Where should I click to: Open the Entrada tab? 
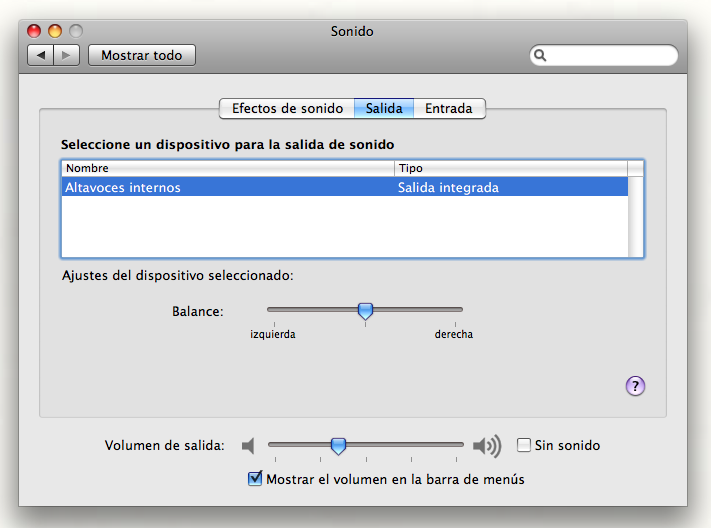click(449, 108)
